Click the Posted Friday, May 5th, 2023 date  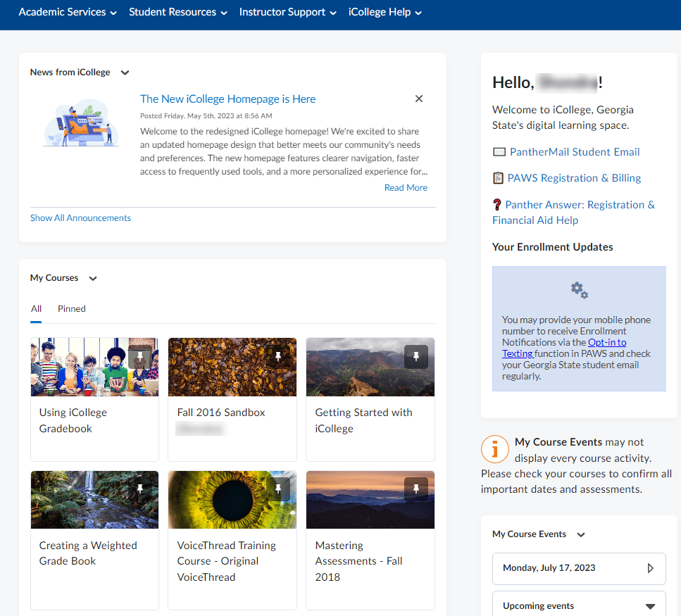(x=206, y=116)
